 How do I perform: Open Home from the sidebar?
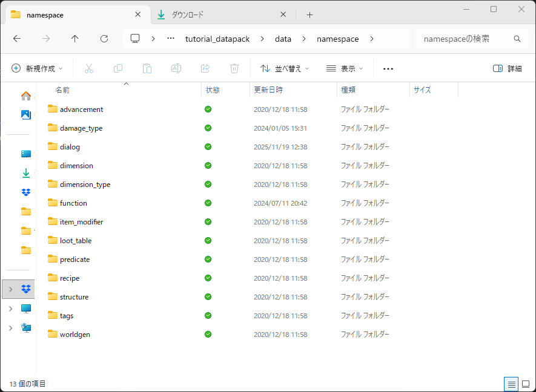(x=25, y=95)
